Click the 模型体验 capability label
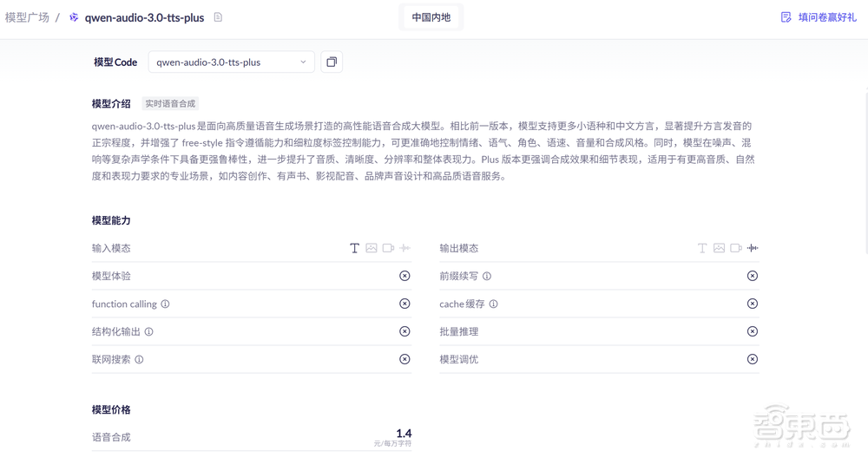Image resolution: width=868 pixels, height=464 pixels. pyautogui.click(x=111, y=276)
